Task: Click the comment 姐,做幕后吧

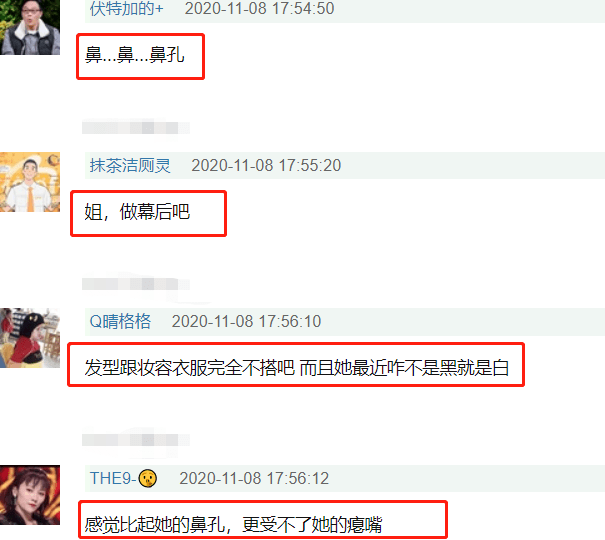Action: [x=137, y=212]
